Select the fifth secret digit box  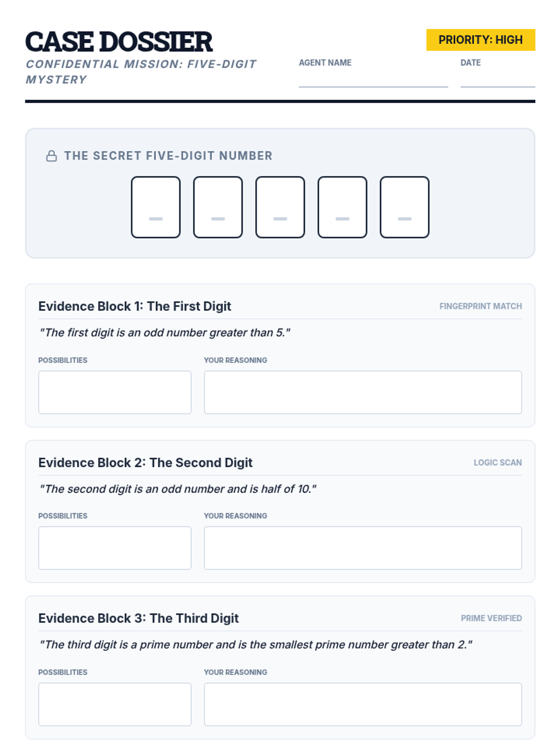(404, 207)
